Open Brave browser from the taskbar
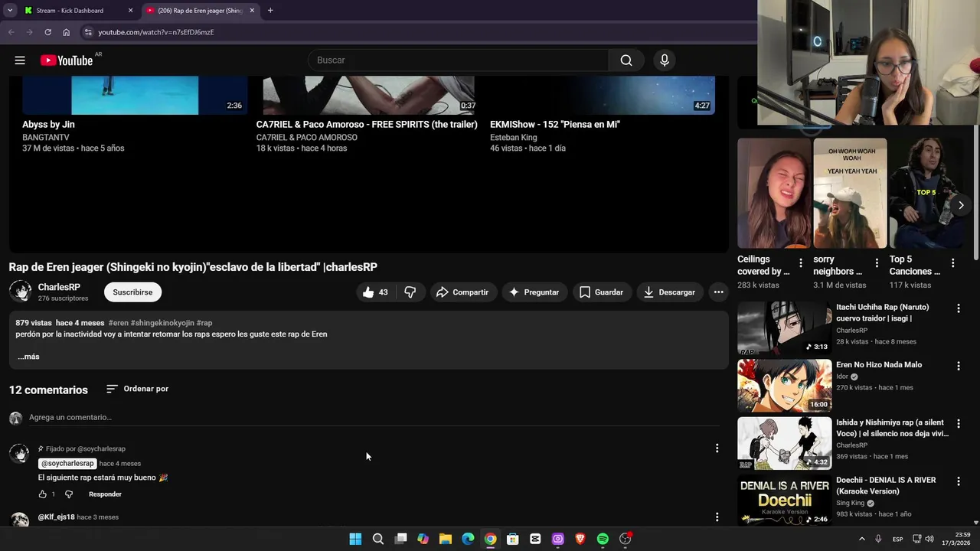The width and height of the screenshot is (980, 551). (580, 539)
